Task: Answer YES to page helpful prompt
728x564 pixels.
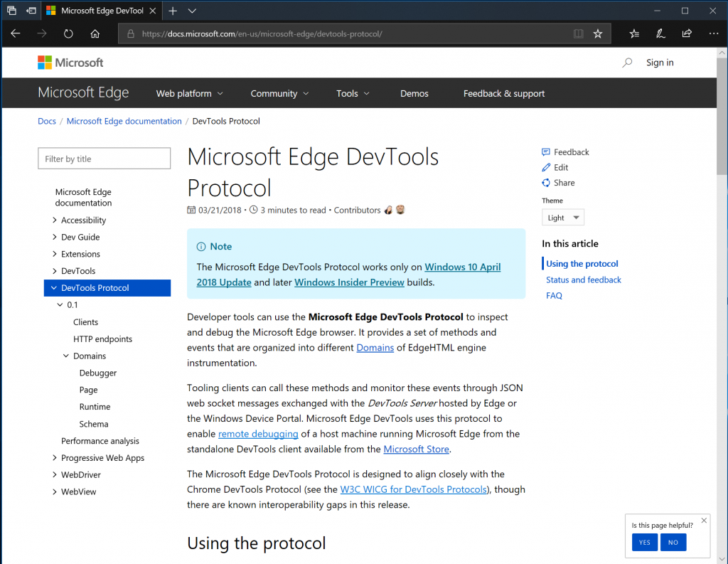Action: pyautogui.click(x=644, y=542)
